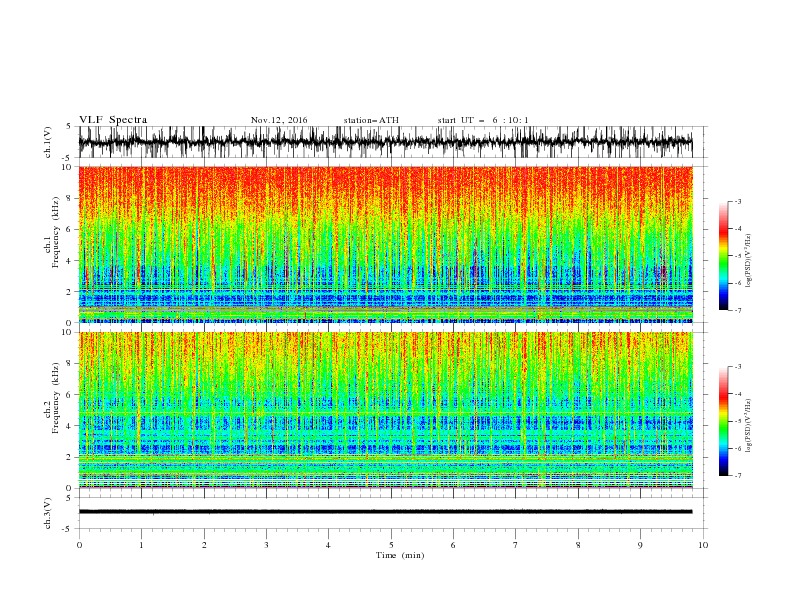Click the "6" tick on the Time axis
The width and height of the screenshot is (792, 612).
click(x=453, y=545)
